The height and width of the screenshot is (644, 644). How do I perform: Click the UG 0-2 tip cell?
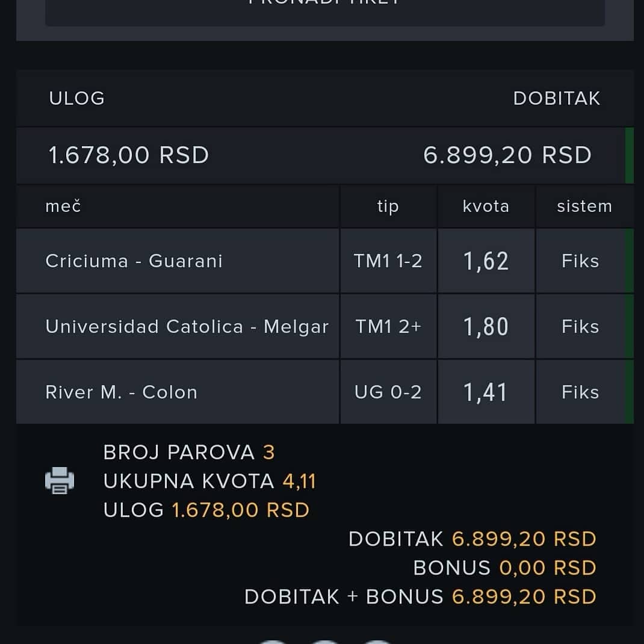tap(389, 392)
